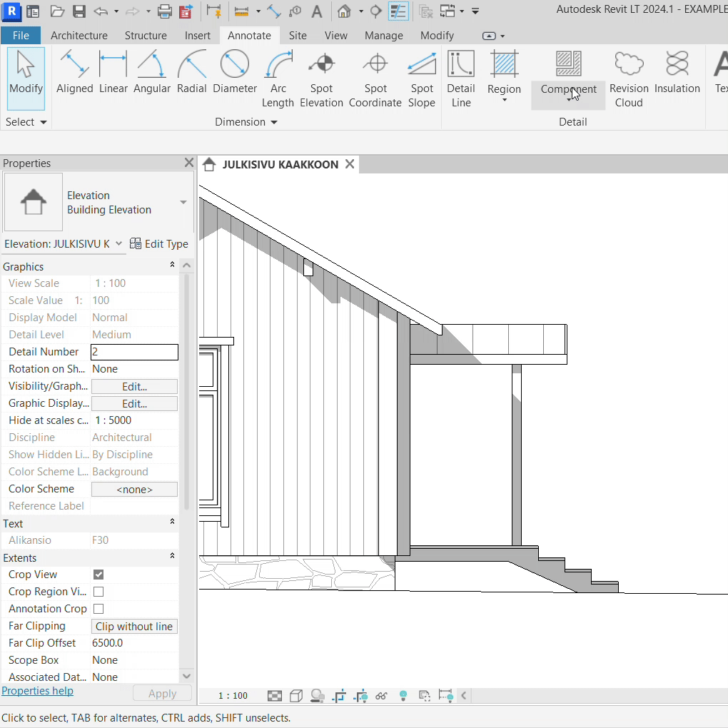Click the Detail Number input field

[134, 352]
